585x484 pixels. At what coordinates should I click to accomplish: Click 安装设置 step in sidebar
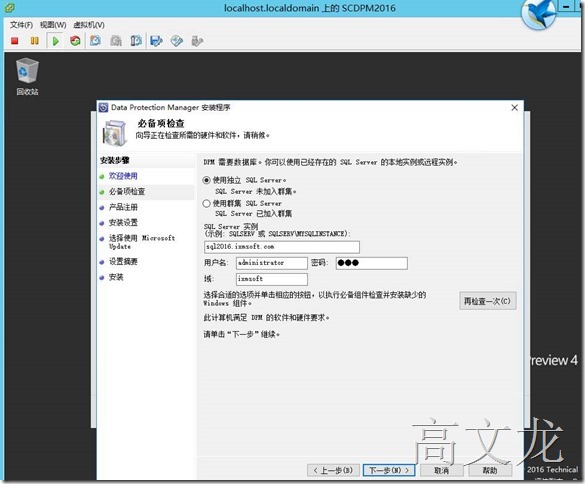(x=123, y=223)
